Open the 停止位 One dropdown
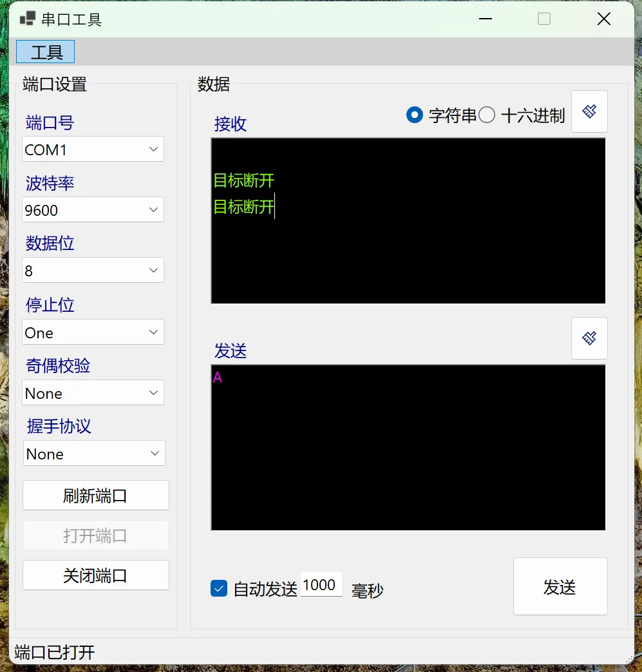Image resolution: width=642 pixels, height=672 pixels. tap(93, 332)
